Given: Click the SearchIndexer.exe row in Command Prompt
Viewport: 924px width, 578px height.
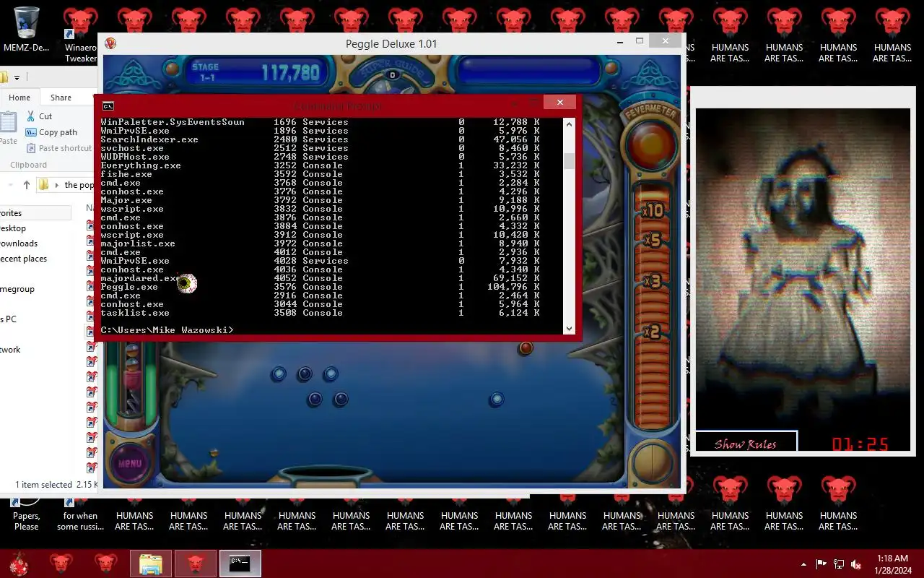Looking at the screenshot, I should click(321, 139).
